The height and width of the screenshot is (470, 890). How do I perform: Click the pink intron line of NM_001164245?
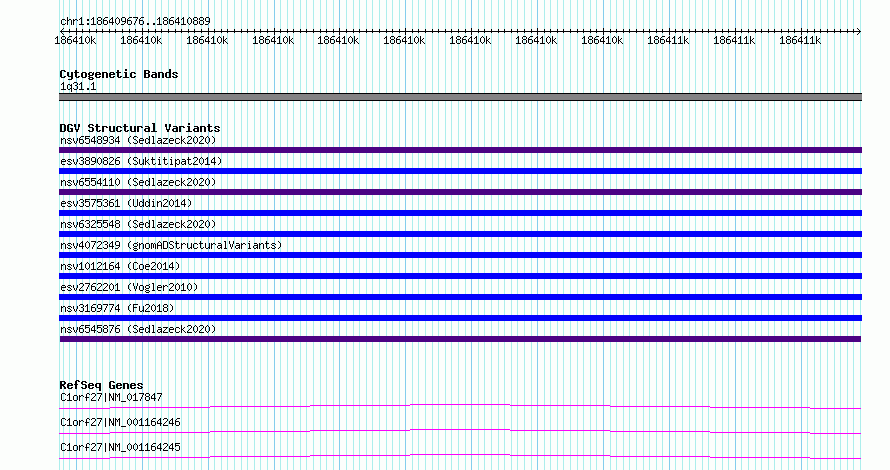(460, 455)
